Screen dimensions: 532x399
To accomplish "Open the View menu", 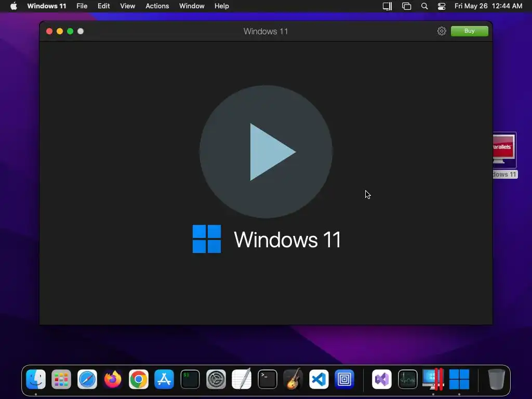I will (x=128, y=6).
